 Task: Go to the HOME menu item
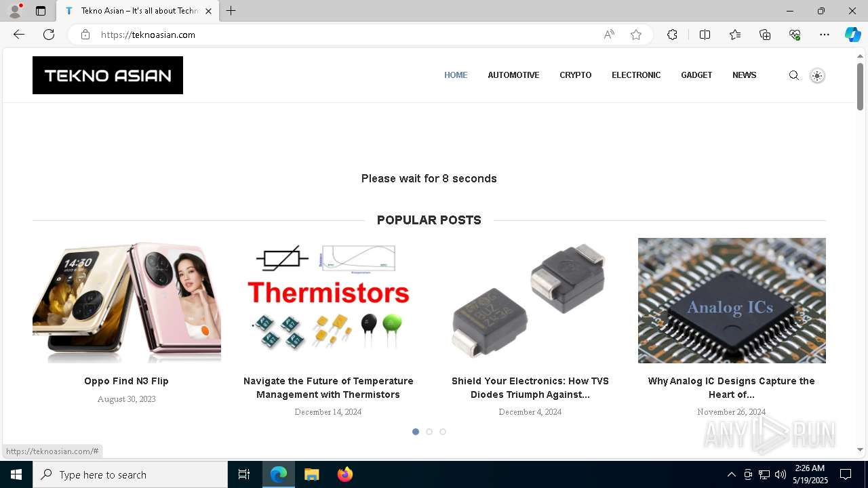tap(456, 75)
